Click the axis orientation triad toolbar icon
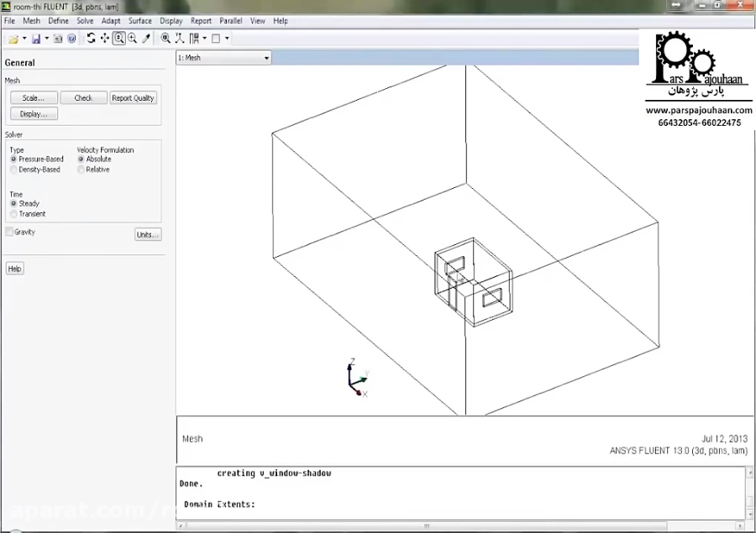 [x=180, y=39]
